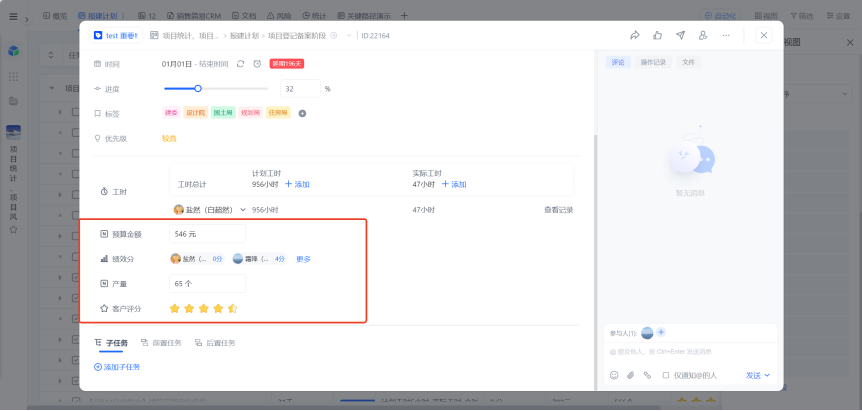Click the first star in 客户评分
862x411 pixels.
175,309
